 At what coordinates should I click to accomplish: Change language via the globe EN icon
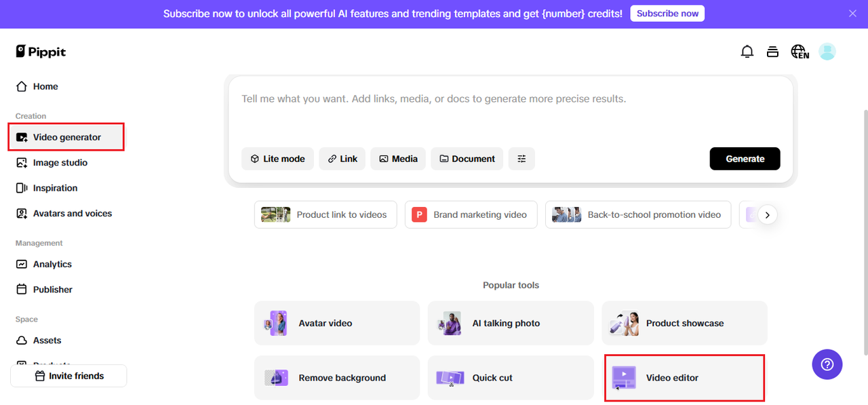pyautogui.click(x=800, y=52)
